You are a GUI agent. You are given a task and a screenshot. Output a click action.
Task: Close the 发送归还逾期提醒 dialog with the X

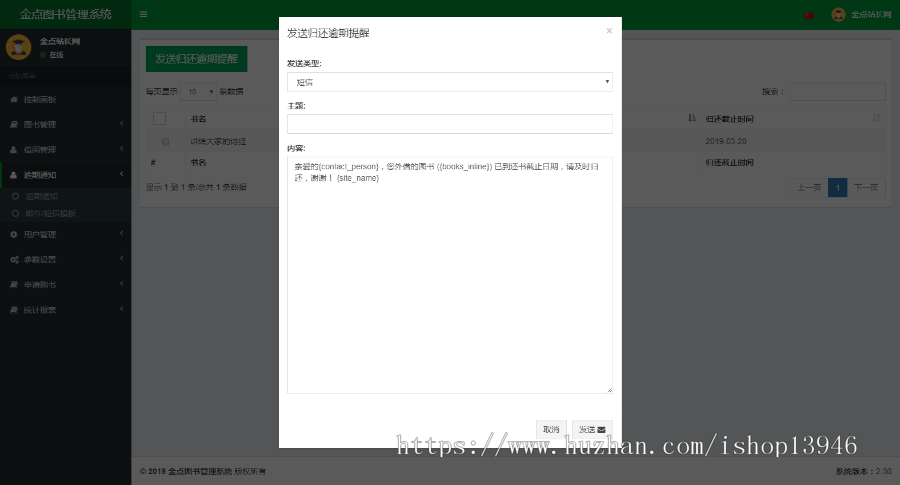(609, 31)
